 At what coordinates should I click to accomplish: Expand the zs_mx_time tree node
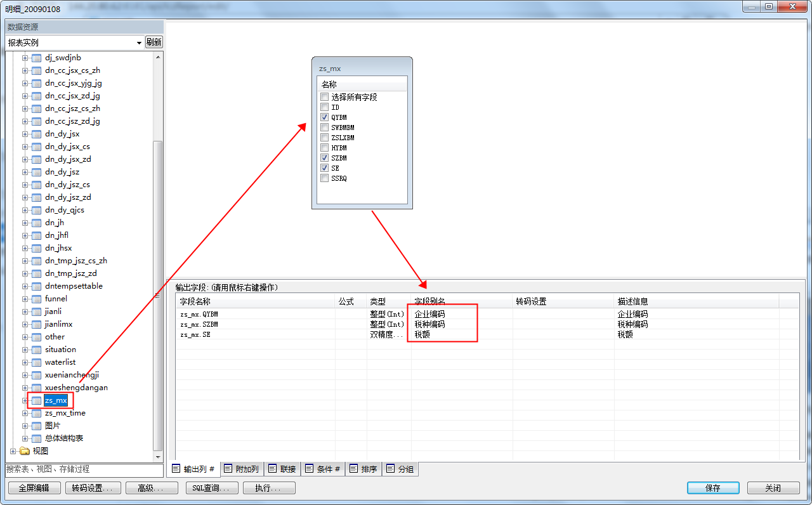(25, 413)
